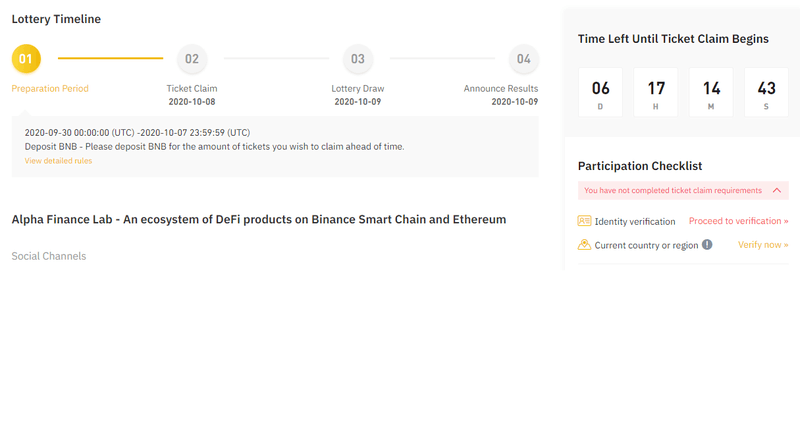Select the Ticket Claim stage label
The image size is (800, 427).
click(192, 89)
